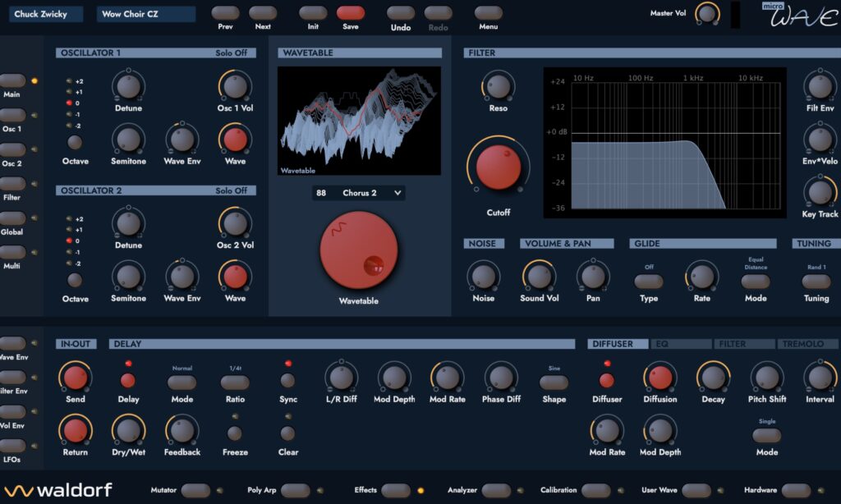841x504 pixels.
Task: Click the red Save button
Action: pyautogui.click(x=350, y=12)
